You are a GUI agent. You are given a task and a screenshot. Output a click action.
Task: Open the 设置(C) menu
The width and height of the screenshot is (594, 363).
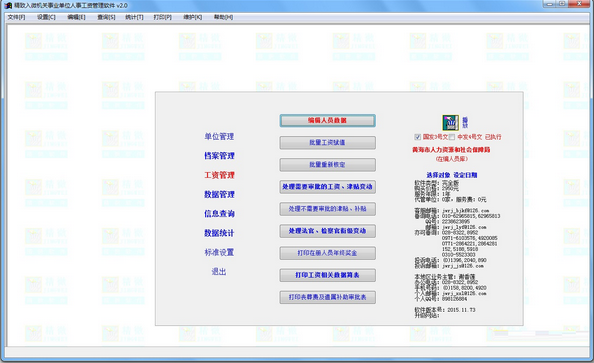(x=46, y=17)
